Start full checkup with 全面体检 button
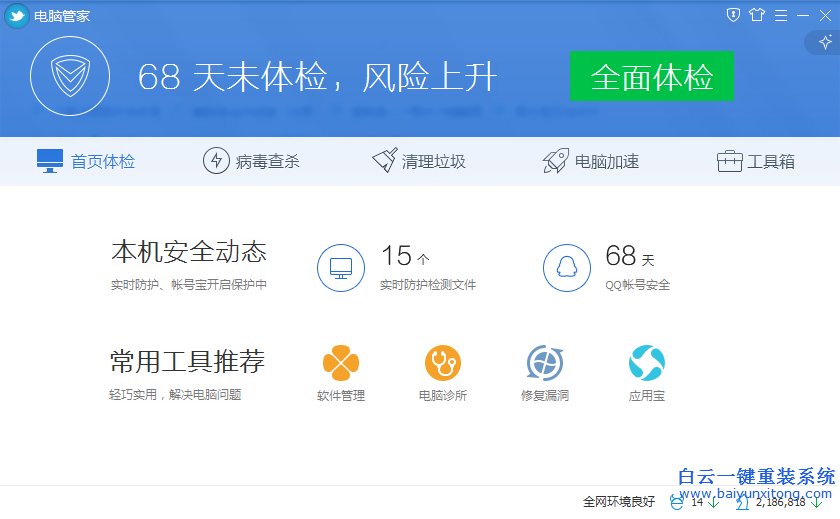 pos(651,76)
